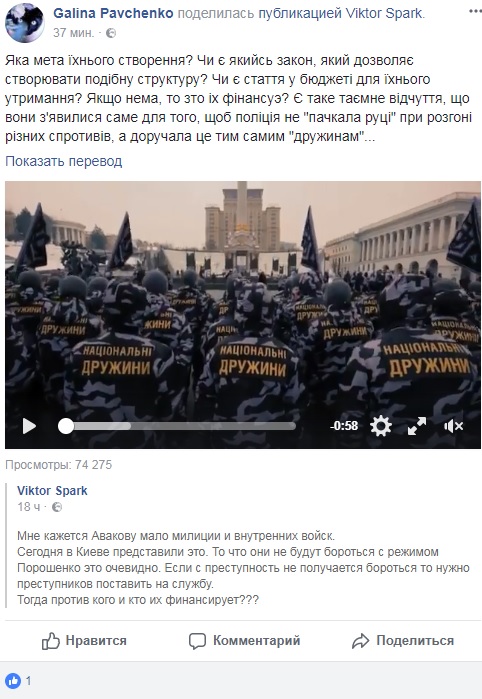
Task: Open video settings gear
Action: coord(381,426)
